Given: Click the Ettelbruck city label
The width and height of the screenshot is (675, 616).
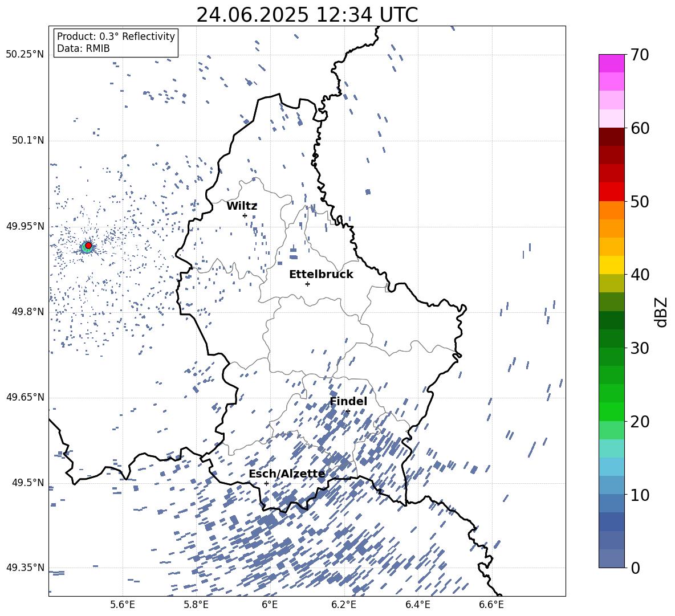Looking at the screenshot, I should pyautogui.click(x=321, y=275).
